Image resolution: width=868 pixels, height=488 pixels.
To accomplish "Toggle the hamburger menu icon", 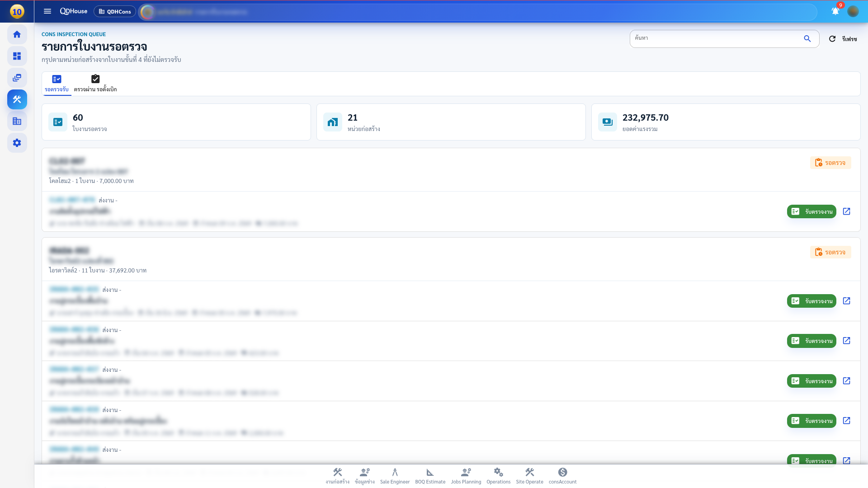I will (x=47, y=11).
